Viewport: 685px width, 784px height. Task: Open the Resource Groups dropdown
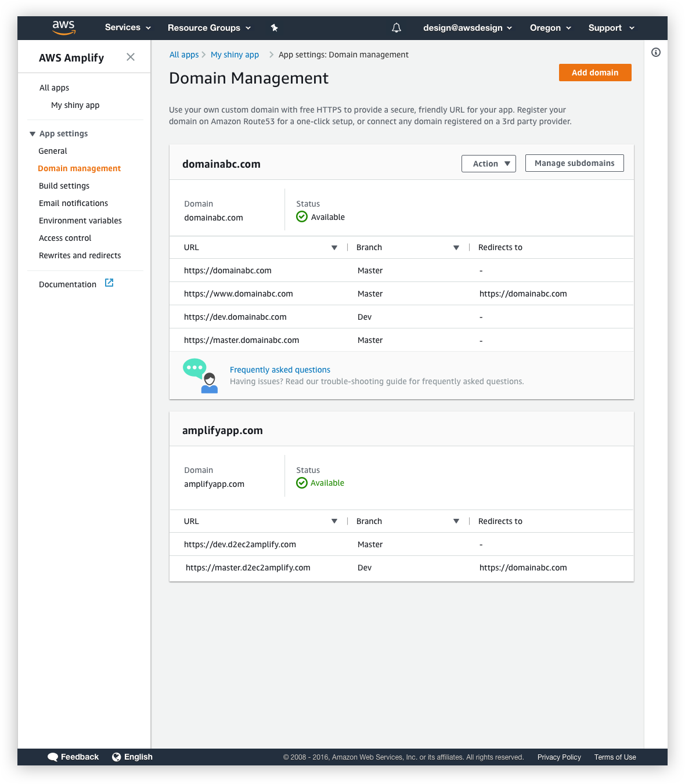pos(210,28)
